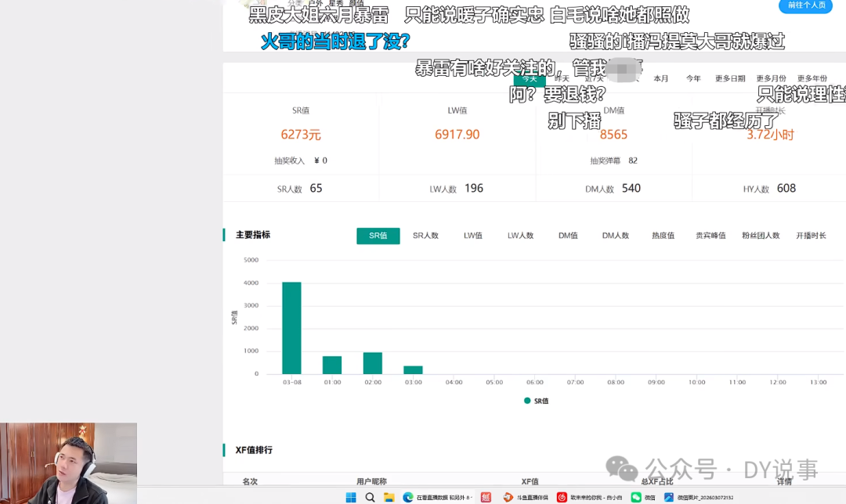Select the 今天 date filter
The image size is (846, 504).
point(530,79)
